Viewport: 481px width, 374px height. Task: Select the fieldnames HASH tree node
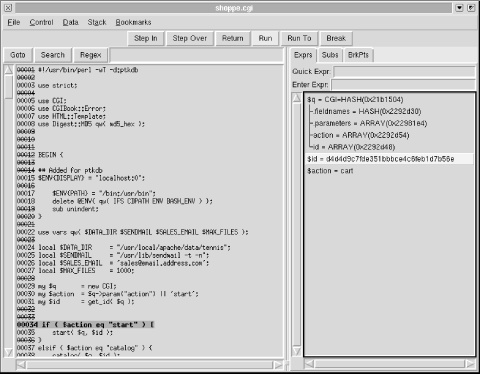pyautogui.click(x=367, y=111)
